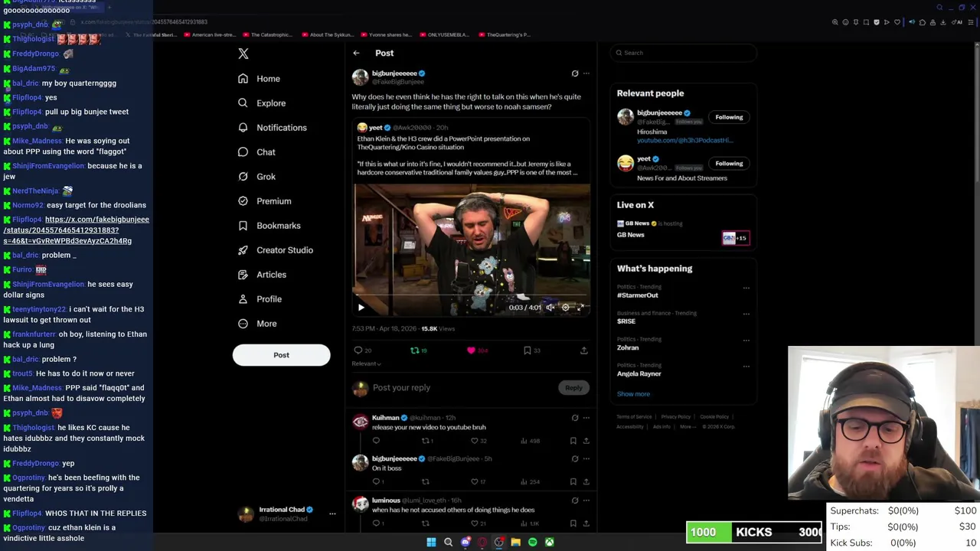The height and width of the screenshot is (551, 980).
Task: Open video settings gear icon
Action: (565, 308)
